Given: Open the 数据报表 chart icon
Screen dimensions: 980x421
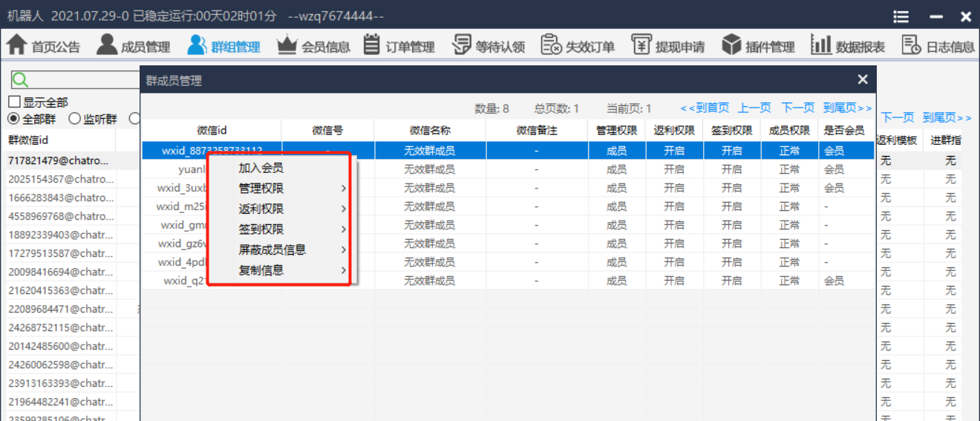Looking at the screenshot, I should coord(820,45).
